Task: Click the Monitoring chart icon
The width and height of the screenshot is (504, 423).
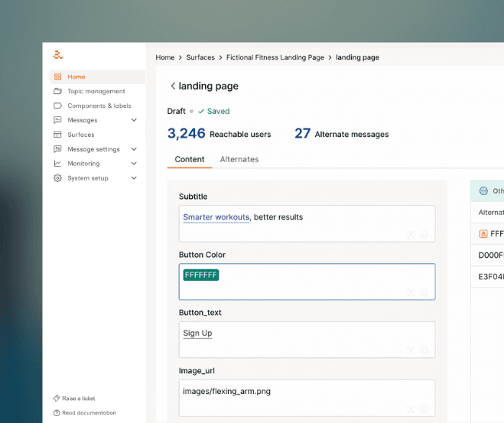Action: 57,164
